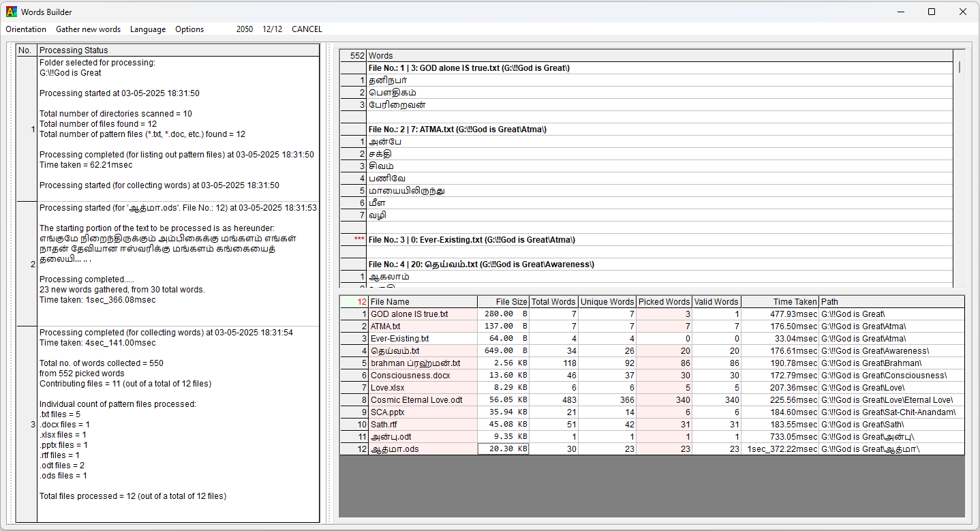Viewport: 980px width, 531px height.
Task: Click the CANCEL menu item
Action: [x=307, y=29]
